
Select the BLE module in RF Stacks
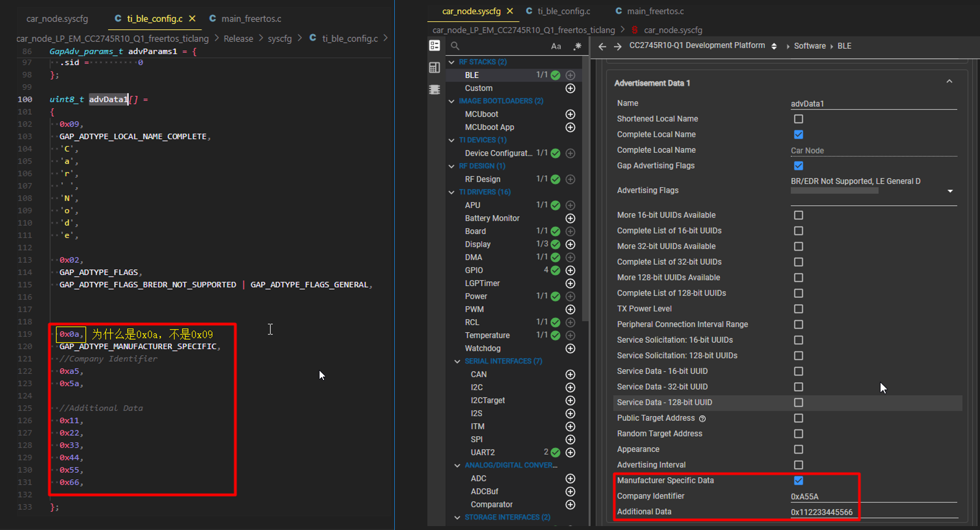[x=472, y=75]
